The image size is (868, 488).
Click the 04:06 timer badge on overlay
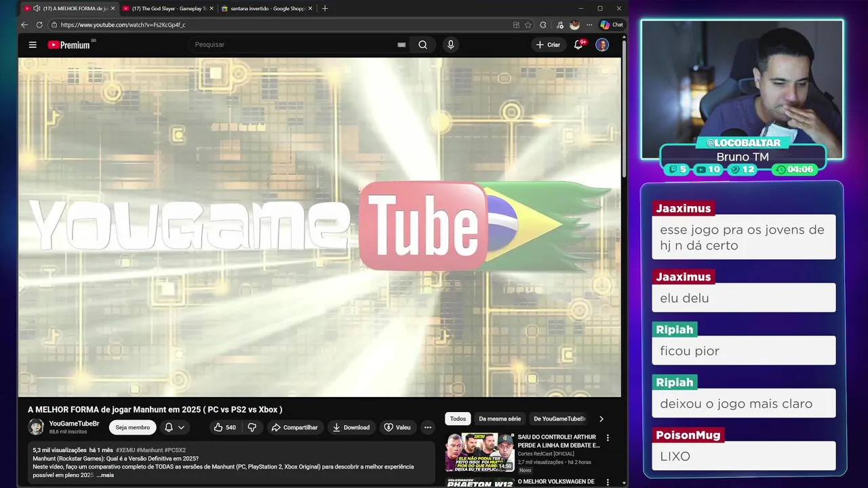794,169
